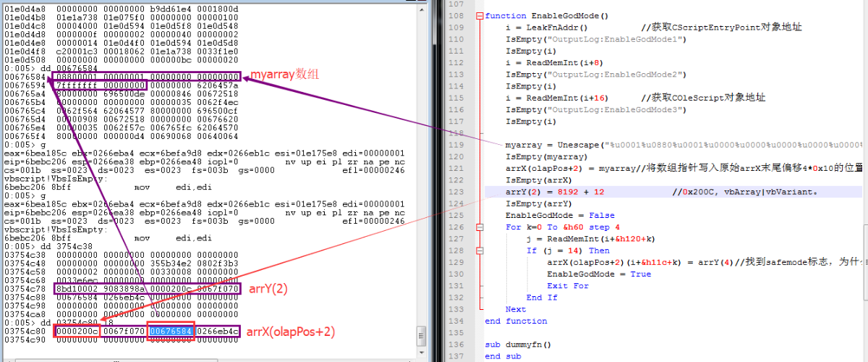
Task: Select line number 137 in the editor gutter
Action: (x=457, y=355)
